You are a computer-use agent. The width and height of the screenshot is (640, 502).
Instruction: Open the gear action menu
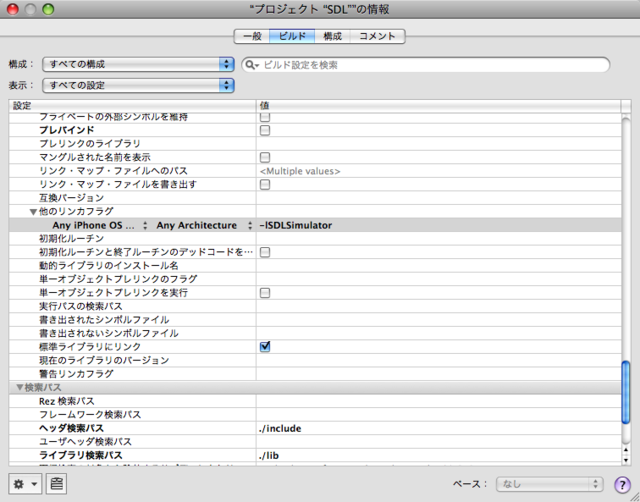(x=25, y=484)
